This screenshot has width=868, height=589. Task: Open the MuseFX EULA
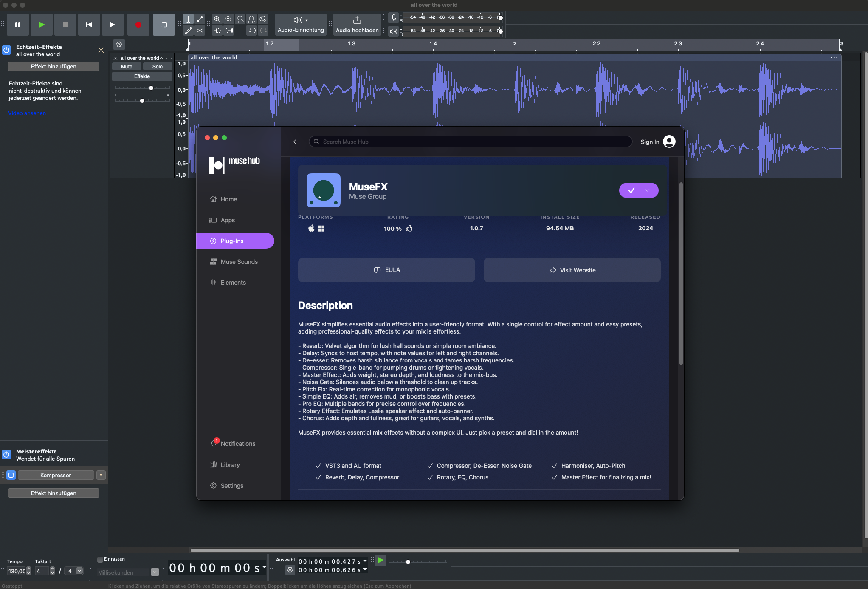pos(386,270)
